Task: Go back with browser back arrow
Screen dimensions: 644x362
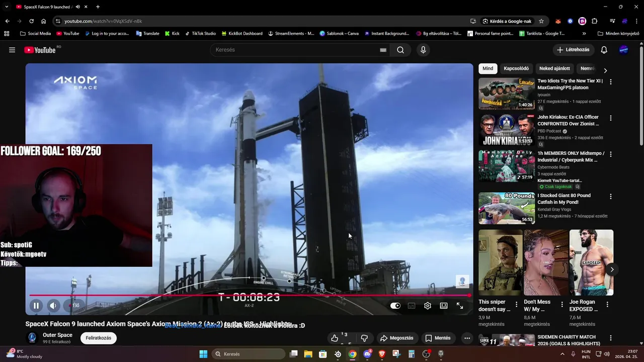Action: pos(7,21)
